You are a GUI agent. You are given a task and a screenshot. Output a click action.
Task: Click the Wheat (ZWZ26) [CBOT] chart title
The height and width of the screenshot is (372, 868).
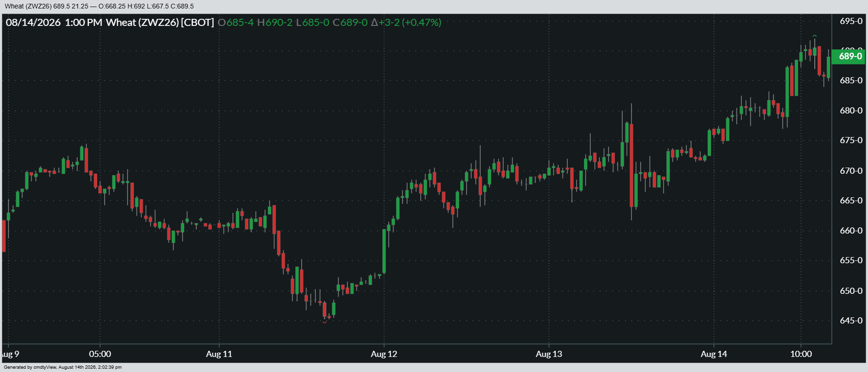pyautogui.click(x=160, y=23)
